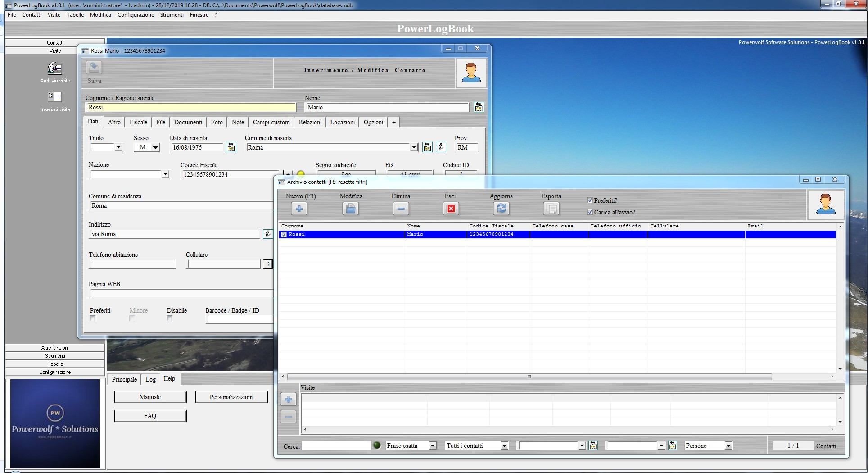Toggle Carica all'avvio? checkbox

click(590, 212)
